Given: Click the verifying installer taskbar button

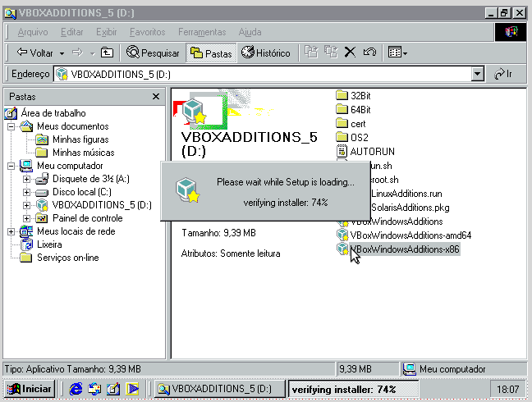Looking at the screenshot, I should (353, 389).
